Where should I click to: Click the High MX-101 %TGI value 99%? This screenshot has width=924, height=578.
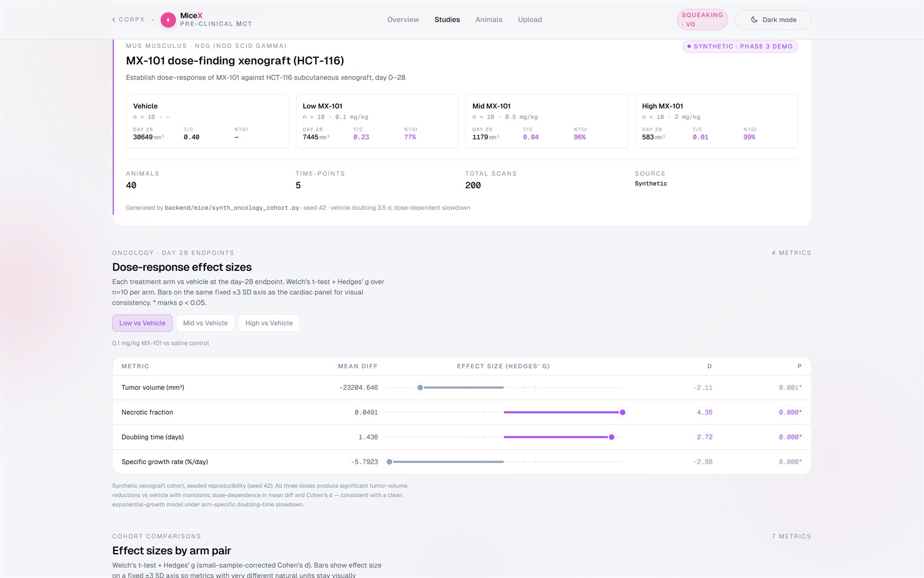coord(750,137)
